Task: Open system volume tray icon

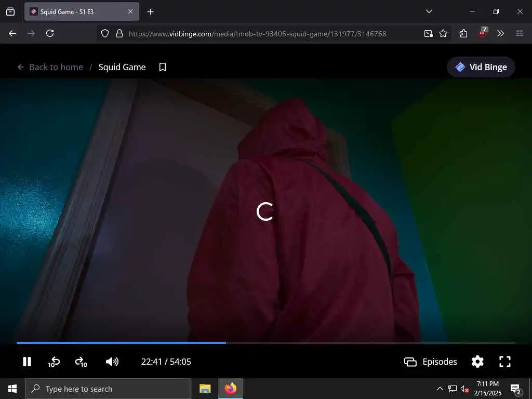Action: point(464,389)
